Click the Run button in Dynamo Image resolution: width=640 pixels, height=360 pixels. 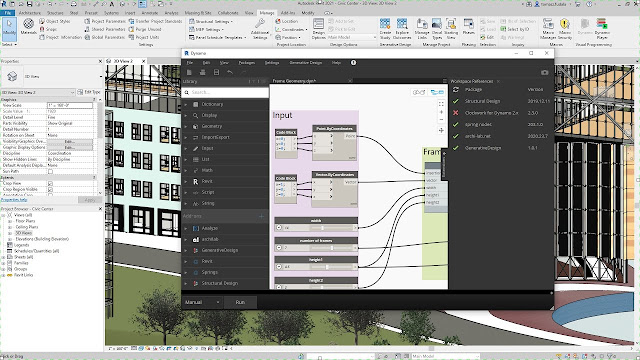[240, 302]
